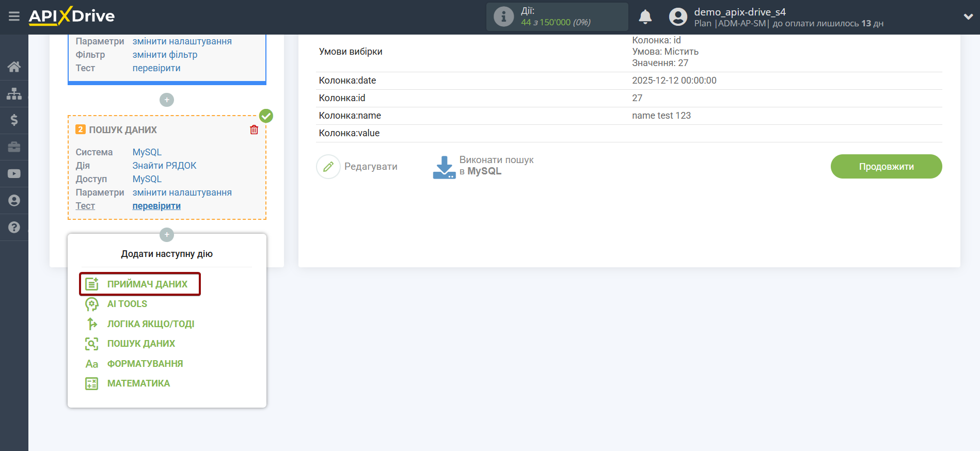Select ПОШУК ДАНИХ menu option
980x451 pixels.
coord(141,344)
